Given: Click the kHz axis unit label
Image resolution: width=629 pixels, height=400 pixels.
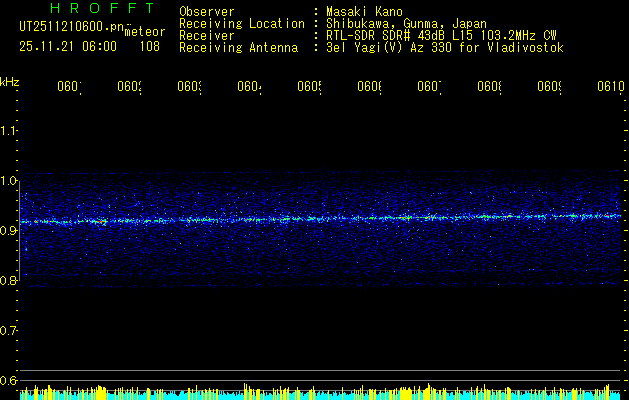Looking at the screenshot, I should click(9, 82).
